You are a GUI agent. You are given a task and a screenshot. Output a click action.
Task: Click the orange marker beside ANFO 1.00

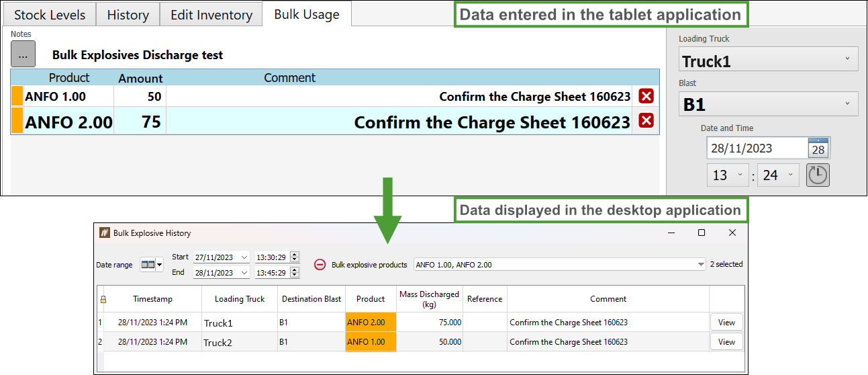(17, 96)
